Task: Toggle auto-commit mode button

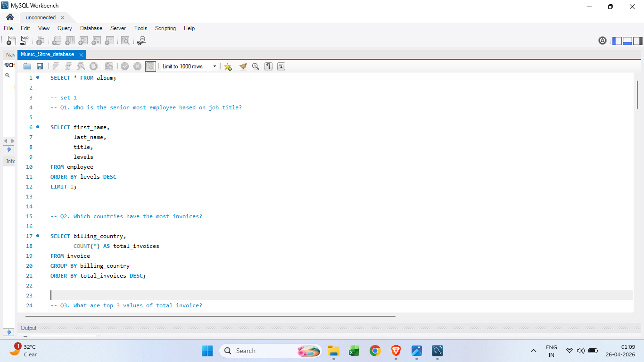Action: tap(150, 66)
